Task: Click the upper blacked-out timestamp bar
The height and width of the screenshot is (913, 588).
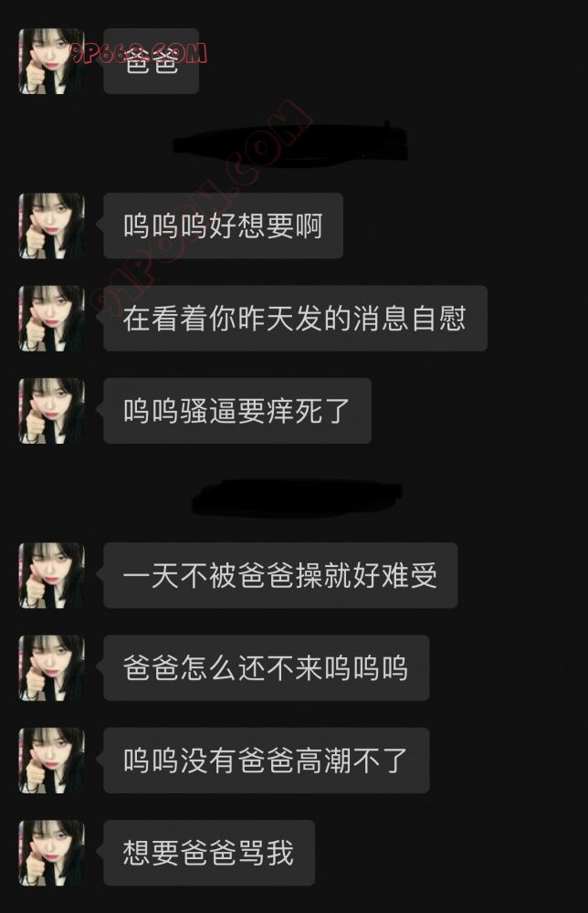Action: click(x=291, y=142)
